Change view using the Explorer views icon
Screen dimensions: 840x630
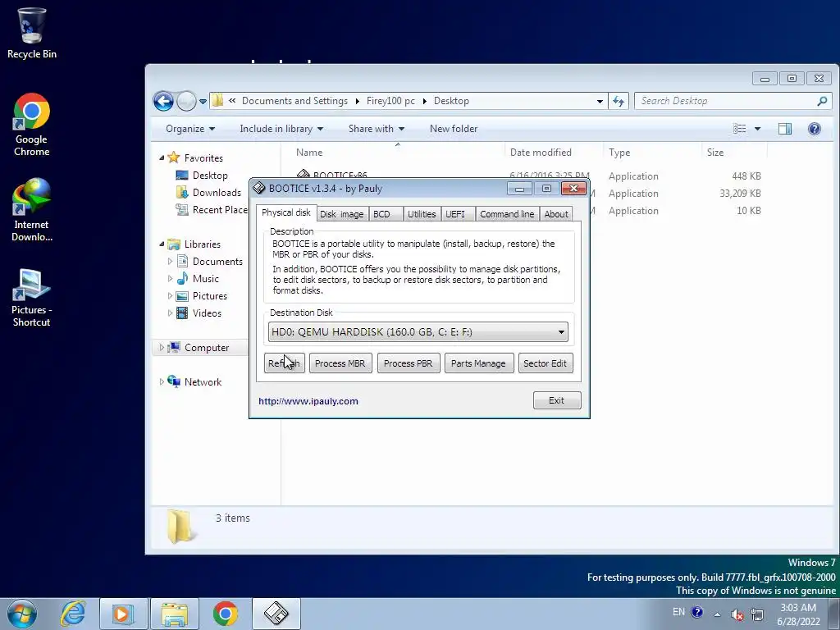(740, 129)
